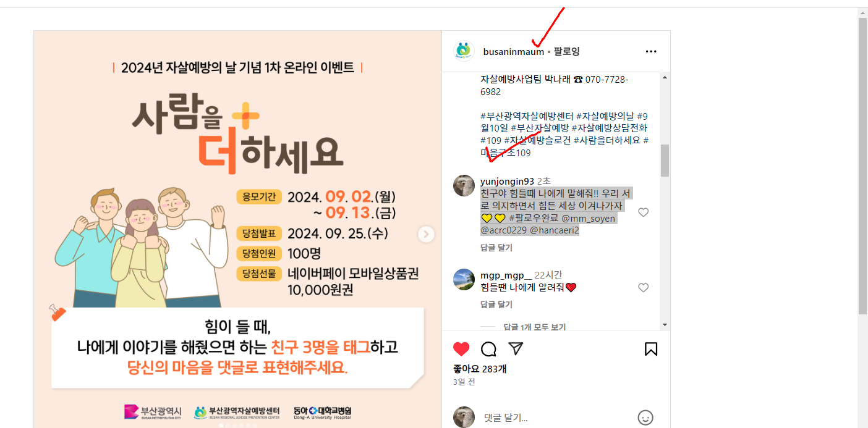Reply to yunjongin93's comment
Viewport: 868px width, 428px height.
pyautogui.click(x=496, y=248)
